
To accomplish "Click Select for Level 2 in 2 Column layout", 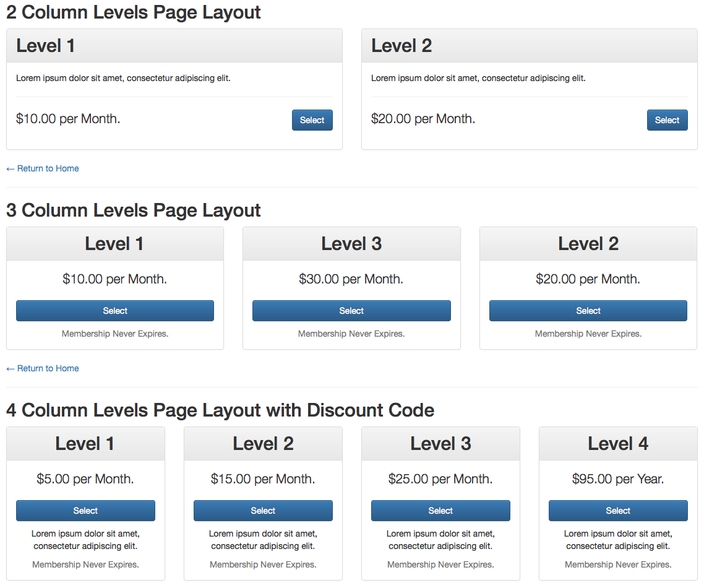I will tap(667, 120).
